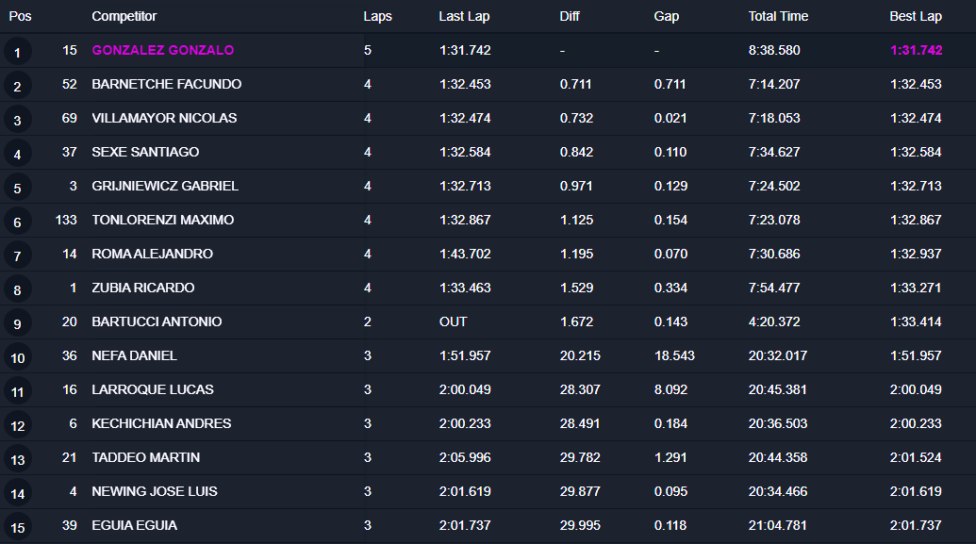Click the Laps column header
Viewport: 976px width, 544px height.
(377, 16)
